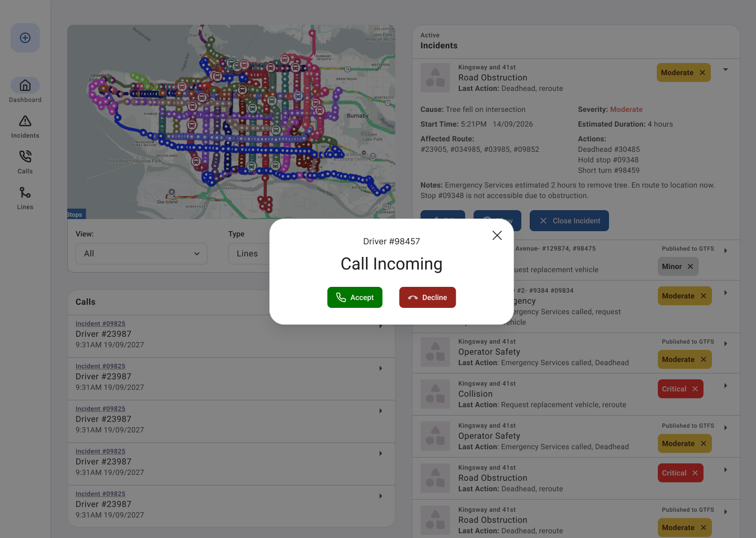Click the 'Hold stop #09348' action text
Image resolution: width=756 pixels, height=538 pixels.
click(x=608, y=160)
